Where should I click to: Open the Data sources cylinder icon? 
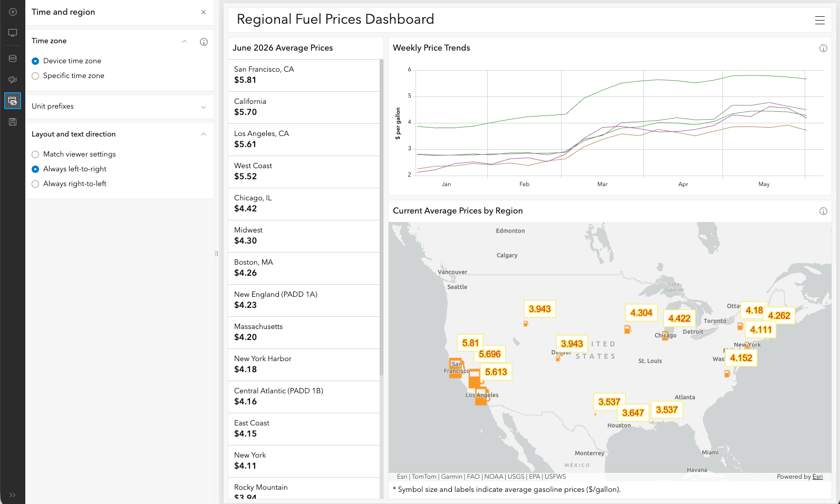(x=13, y=59)
